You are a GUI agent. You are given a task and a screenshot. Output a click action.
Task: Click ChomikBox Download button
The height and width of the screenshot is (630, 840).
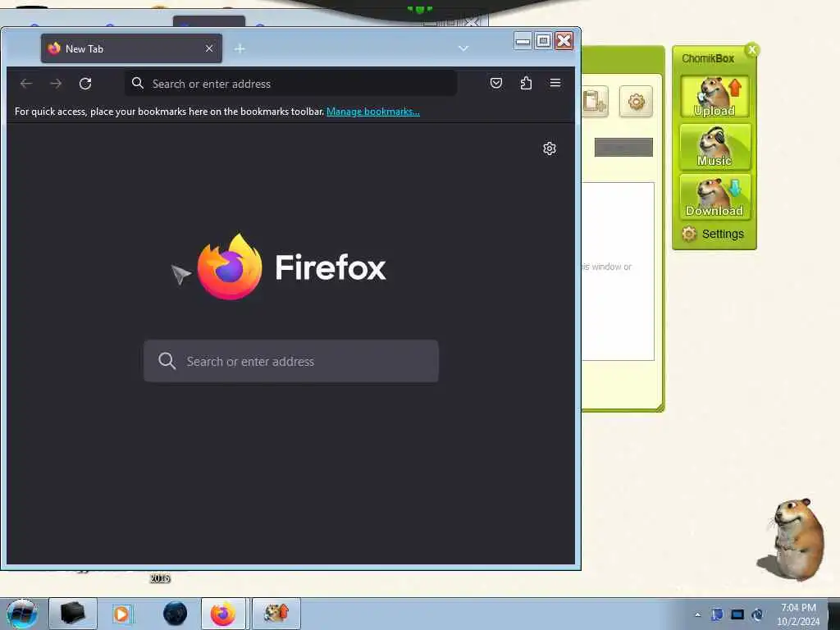714,197
